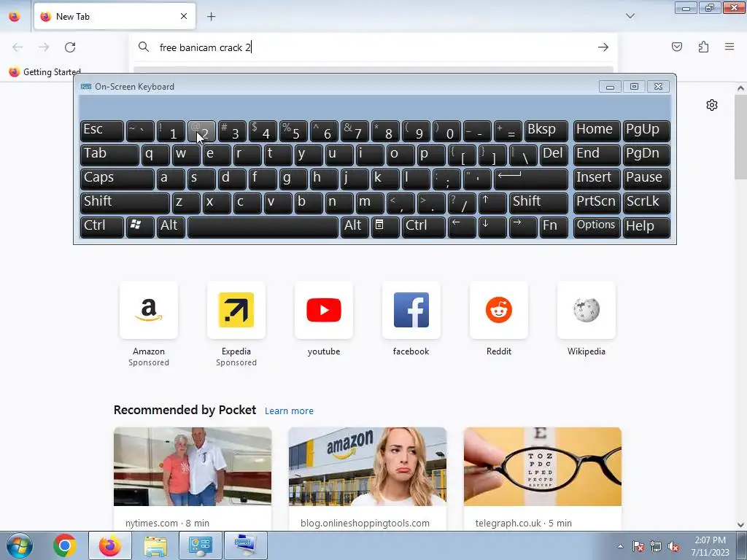Click the left arrow key on keyboard

click(462, 227)
